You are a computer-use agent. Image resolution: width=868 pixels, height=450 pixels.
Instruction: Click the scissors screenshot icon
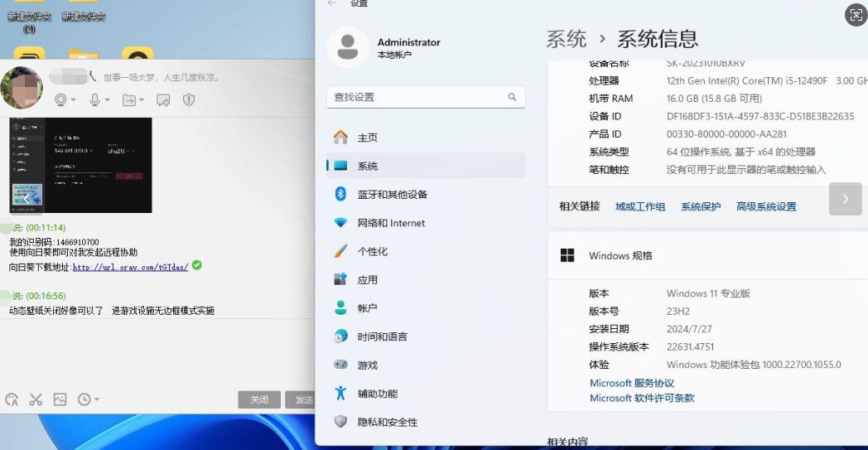(x=36, y=399)
